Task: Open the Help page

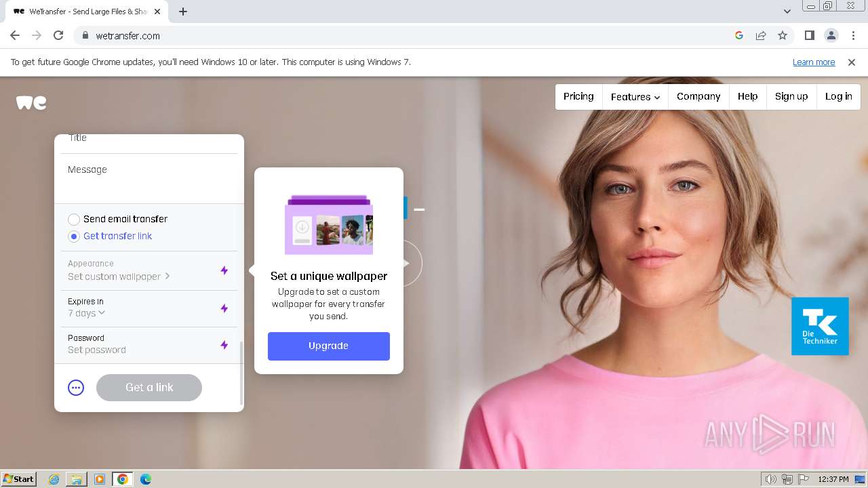Action: coord(748,96)
